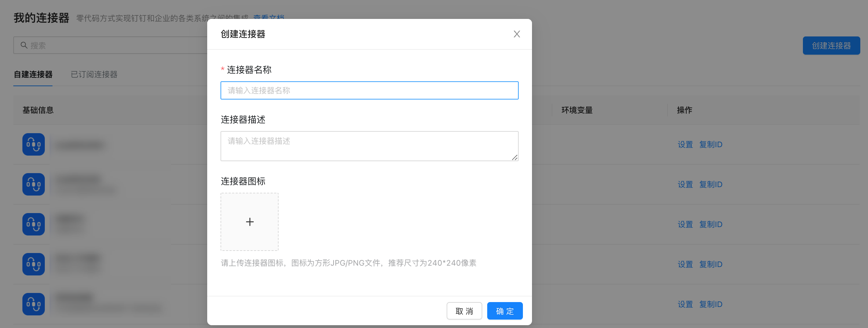Click 复制ID for the fifth connector
Image resolution: width=868 pixels, height=328 pixels.
710,304
